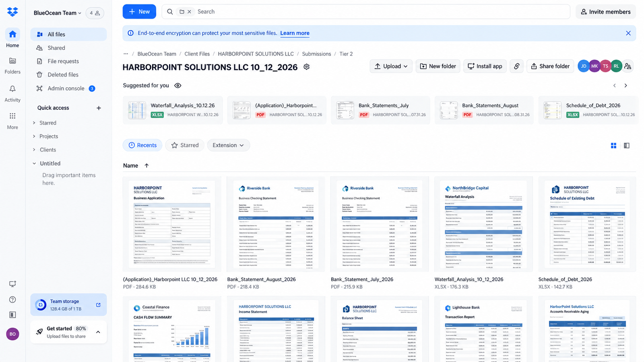This screenshot has width=644, height=362.
Task: Go to Home in the sidebar
Action: tap(12, 39)
